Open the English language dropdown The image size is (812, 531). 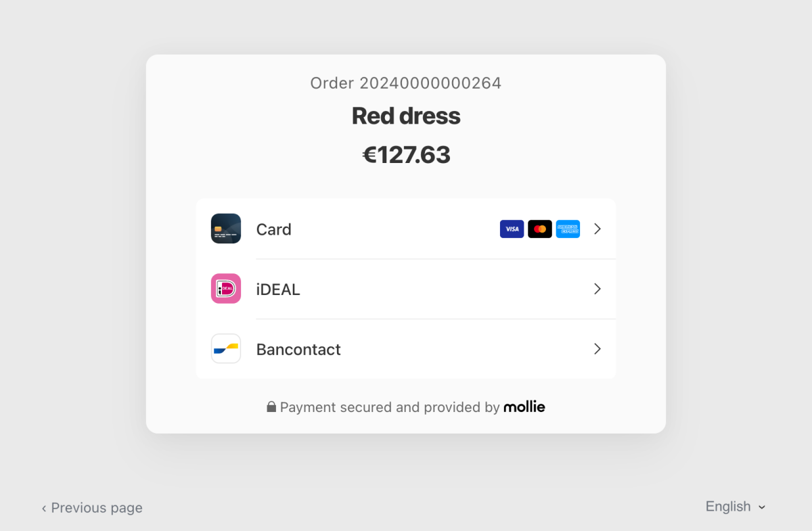736,507
